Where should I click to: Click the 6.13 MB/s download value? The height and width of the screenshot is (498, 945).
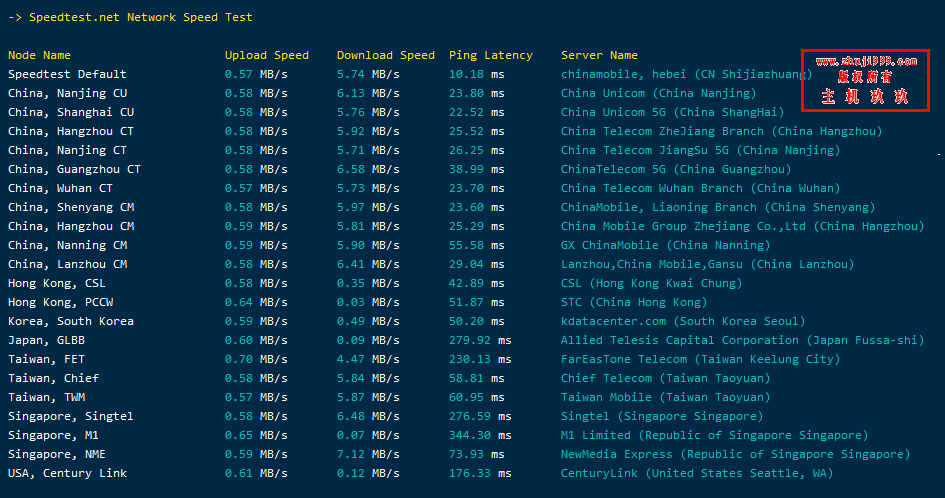368,93
